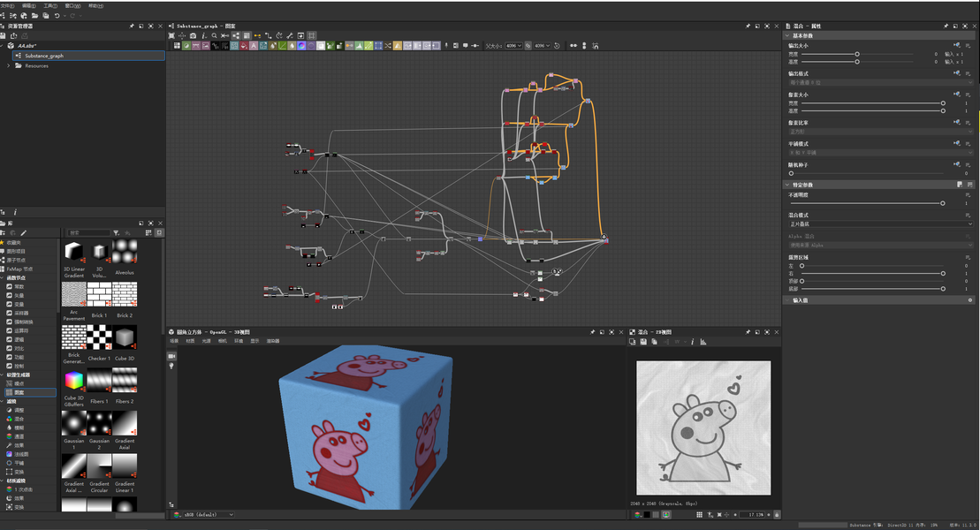This screenshot has height=530, width=980.
Task: Add a Normal node with rainbow circle icon
Action: (302, 46)
